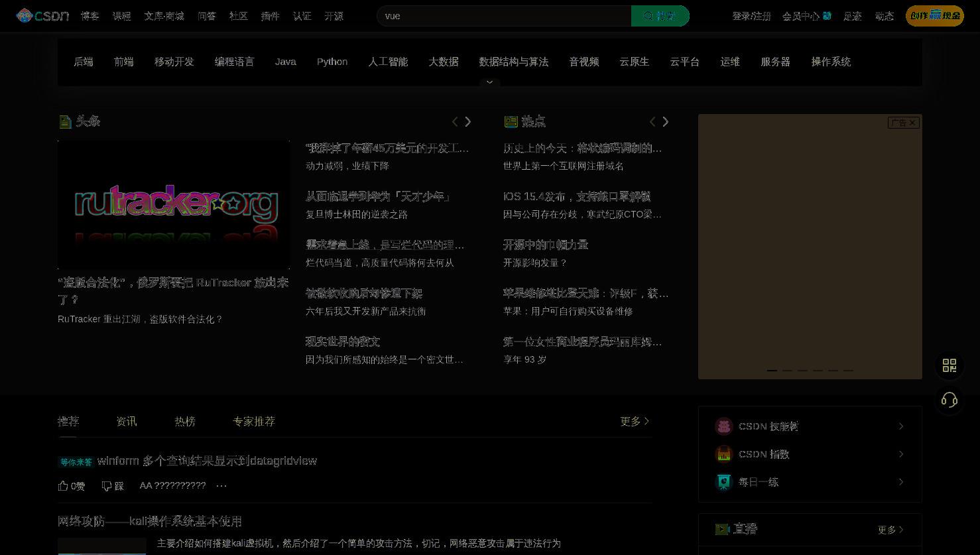The height and width of the screenshot is (555, 980).
Task: Select the 人工智能 category
Action: 389,62
